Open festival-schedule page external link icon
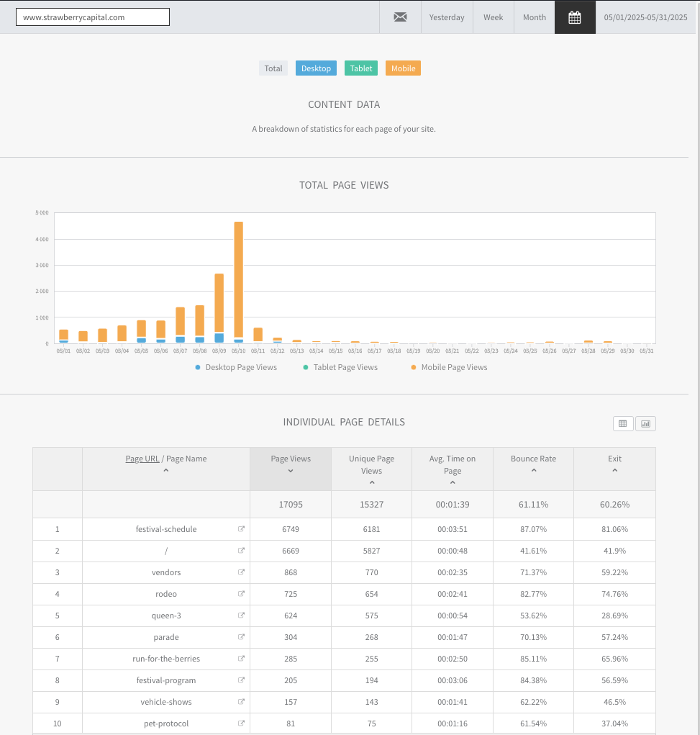Image resolution: width=700 pixels, height=735 pixels. [x=241, y=528]
